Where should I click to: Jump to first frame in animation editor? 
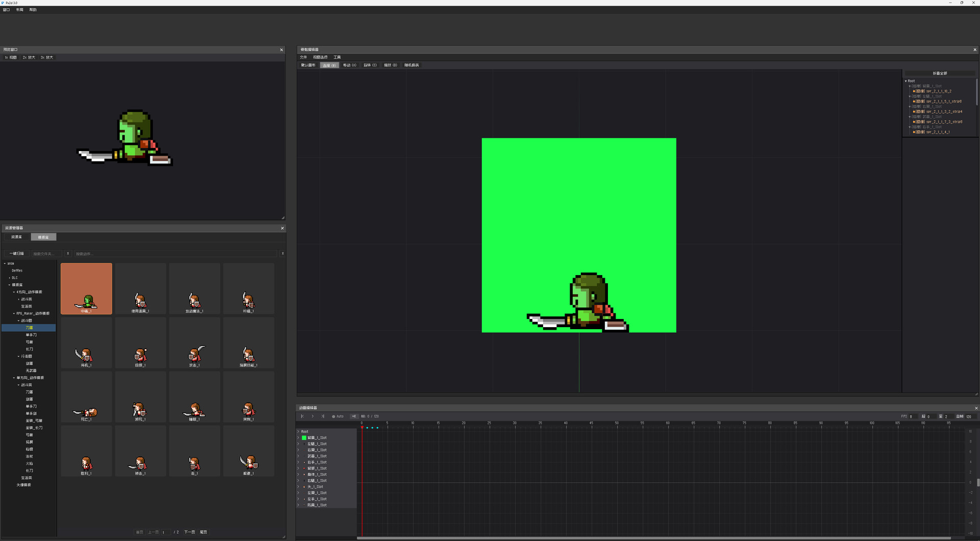302,416
